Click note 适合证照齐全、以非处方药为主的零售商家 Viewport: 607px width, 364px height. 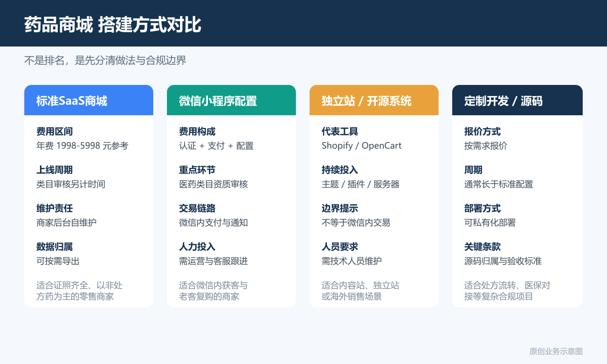pyautogui.click(x=79, y=291)
